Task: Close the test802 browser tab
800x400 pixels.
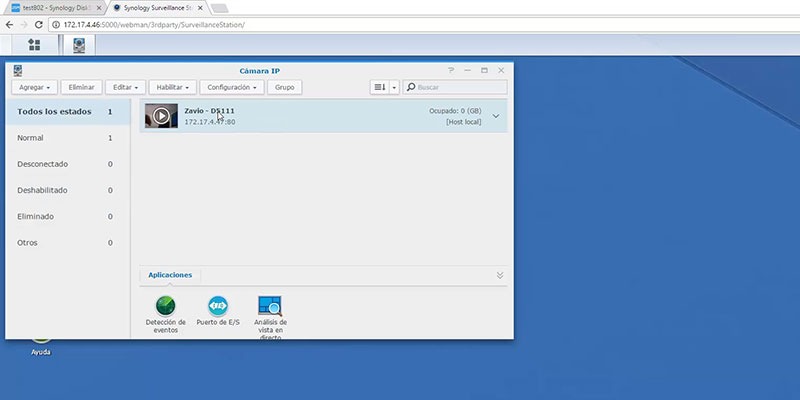Action: [x=99, y=8]
